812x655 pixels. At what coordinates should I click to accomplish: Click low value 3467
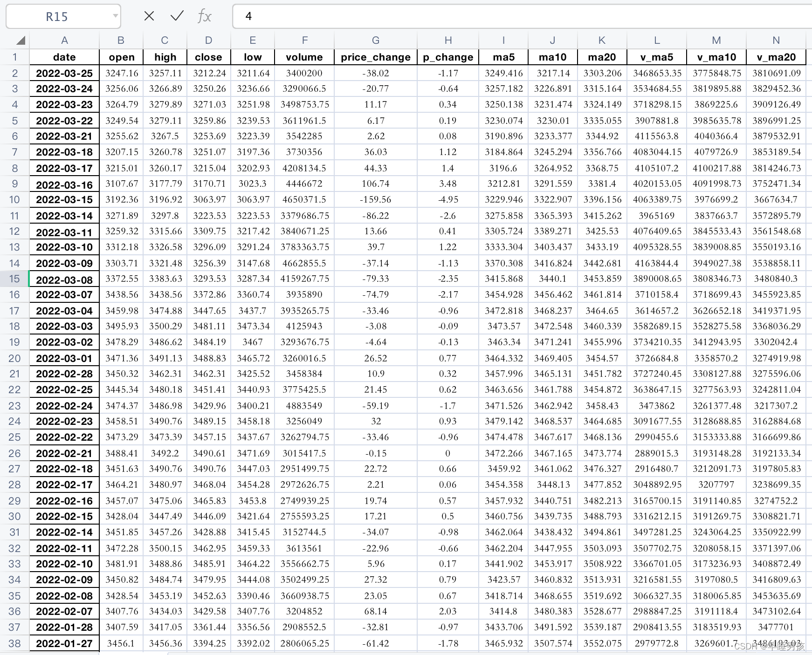pyautogui.click(x=253, y=342)
